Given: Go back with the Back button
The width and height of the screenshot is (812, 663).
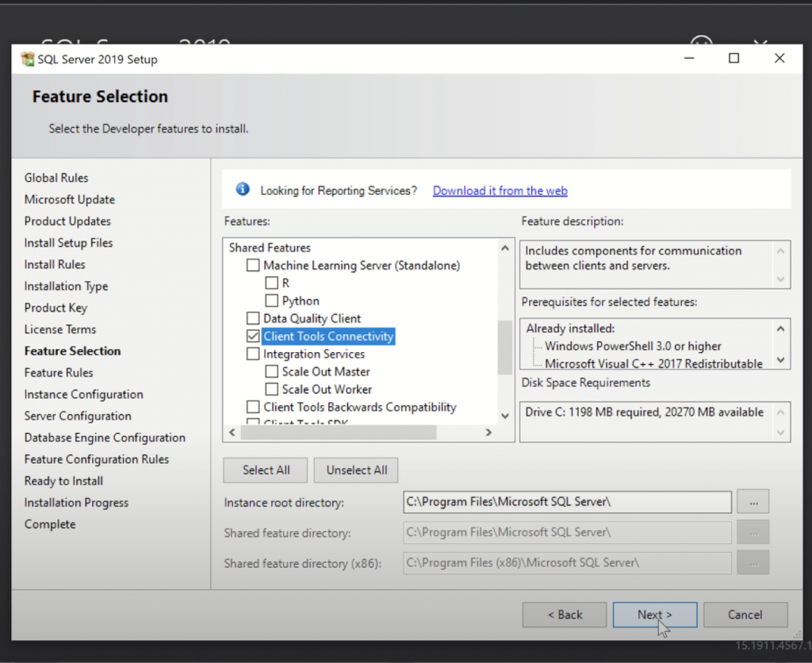Looking at the screenshot, I should (x=565, y=615).
